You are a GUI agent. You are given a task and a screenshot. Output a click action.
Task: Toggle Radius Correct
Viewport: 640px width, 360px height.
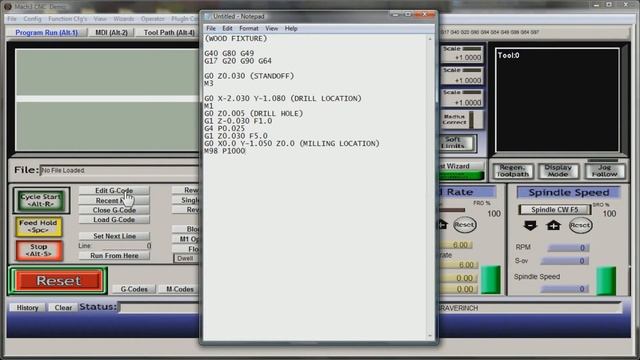point(461,120)
